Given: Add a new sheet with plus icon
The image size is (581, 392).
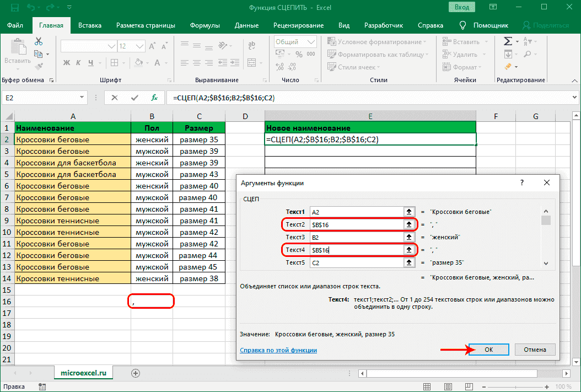Looking at the screenshot, I should (135, 373).
